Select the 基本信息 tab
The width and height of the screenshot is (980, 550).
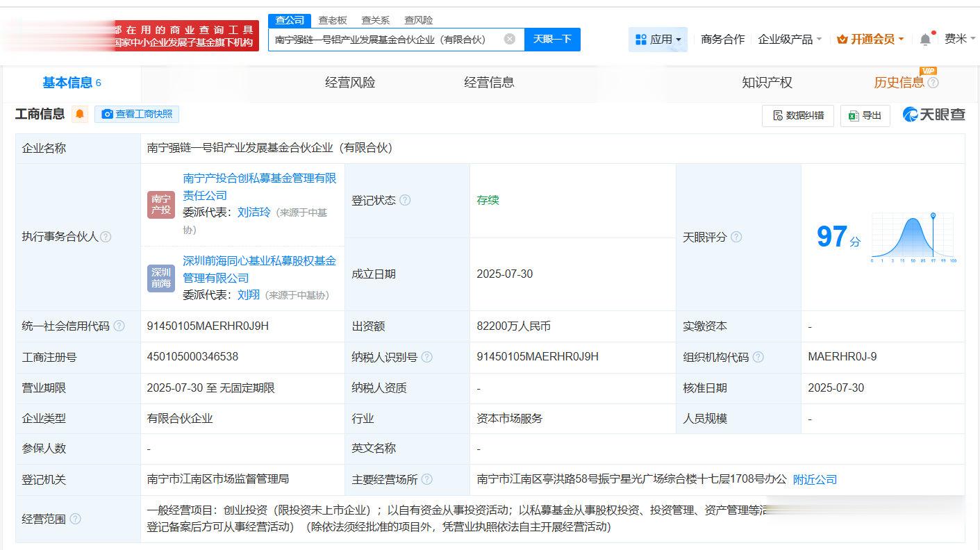(x=72, y=83)
